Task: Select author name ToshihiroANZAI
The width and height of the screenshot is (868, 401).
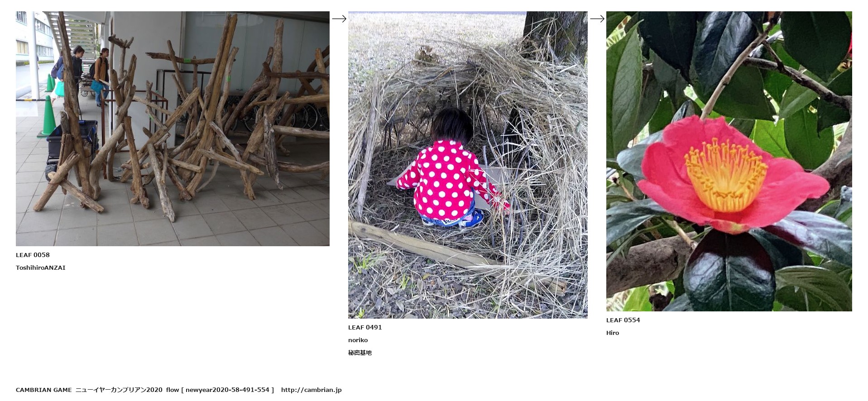Action: pyautogui.click(x=41, y=267)
